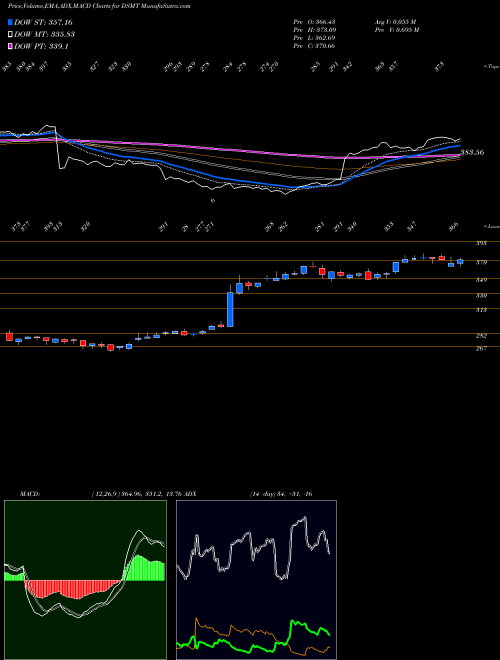Click the 339 price level label
Screen dimensions: 500x660
tap(481, 296)
